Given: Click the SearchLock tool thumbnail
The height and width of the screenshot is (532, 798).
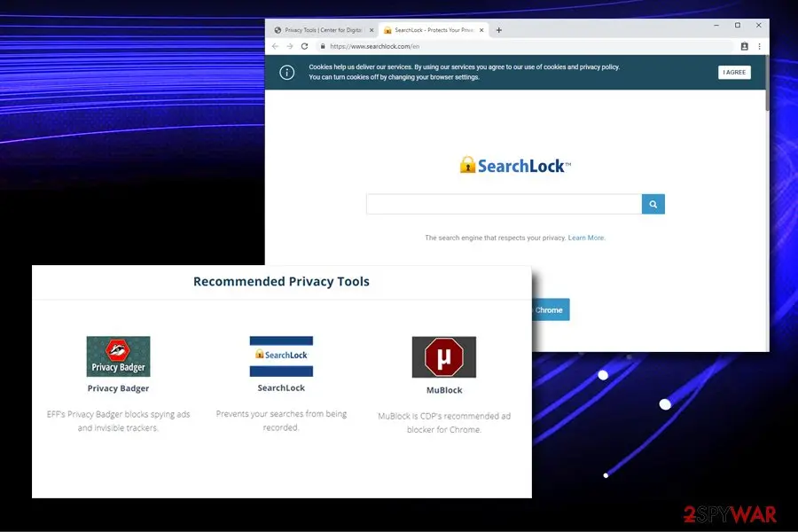Looking at the screenshot, I should 281,356.
